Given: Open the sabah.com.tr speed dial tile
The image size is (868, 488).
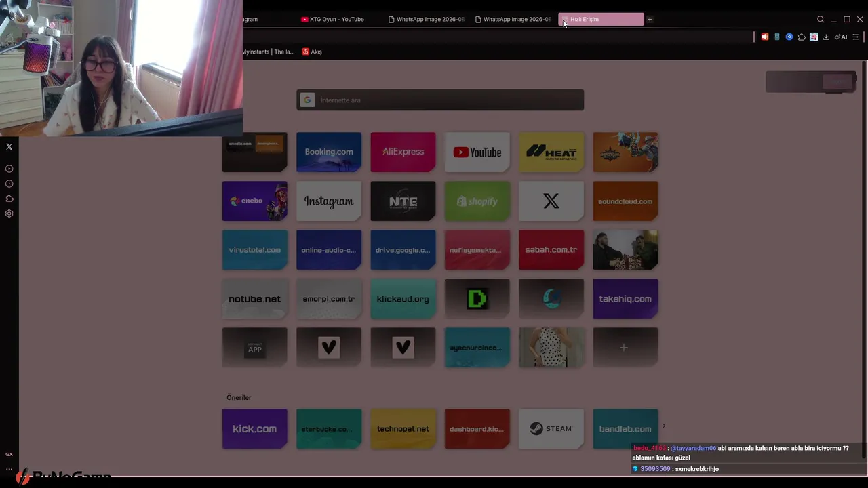Looking at the screenshot, I should coord(551,250).
